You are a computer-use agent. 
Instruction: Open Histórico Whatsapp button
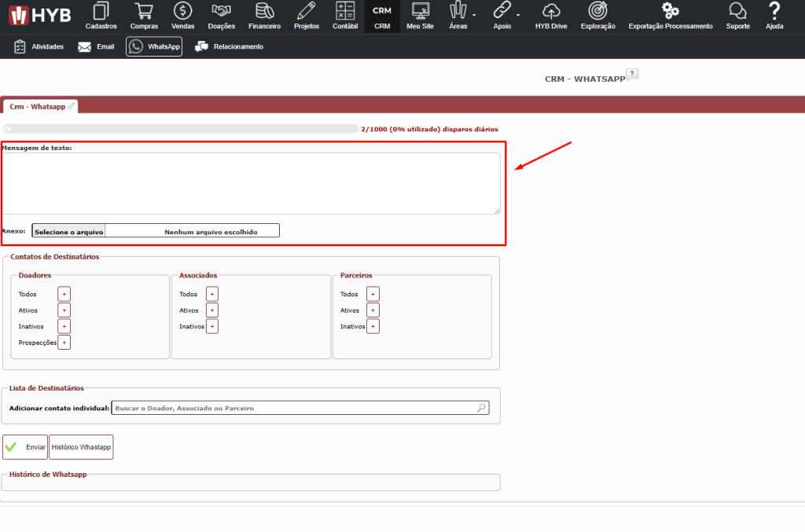pyautogui.click(x=81, y=447)
